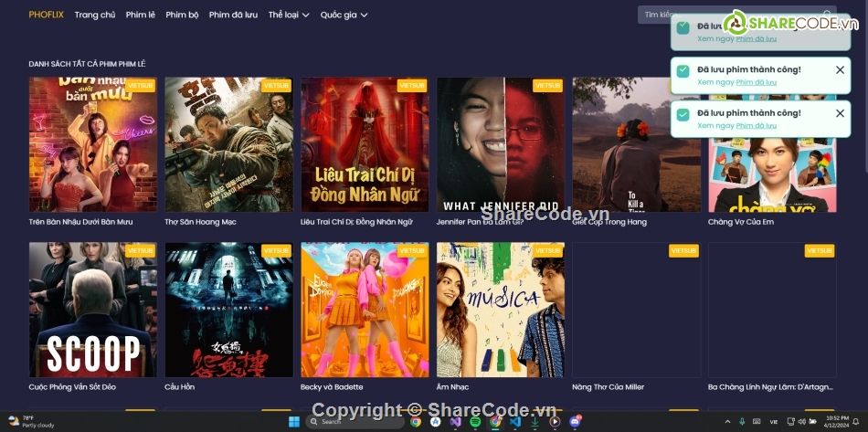
Task: Open Visual Studio Code from taskbar
Action: click(514, 421)
